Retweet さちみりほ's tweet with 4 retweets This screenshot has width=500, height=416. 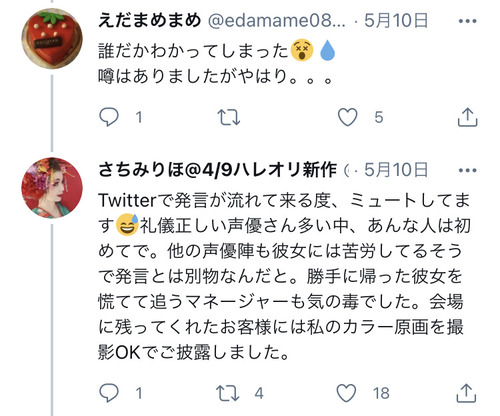pos(227,393)
